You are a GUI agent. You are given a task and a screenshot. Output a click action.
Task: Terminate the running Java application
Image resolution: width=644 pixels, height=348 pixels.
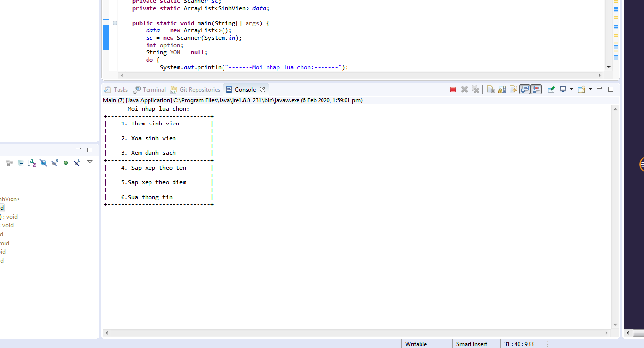pyautogui.click(x=452, y=89)
